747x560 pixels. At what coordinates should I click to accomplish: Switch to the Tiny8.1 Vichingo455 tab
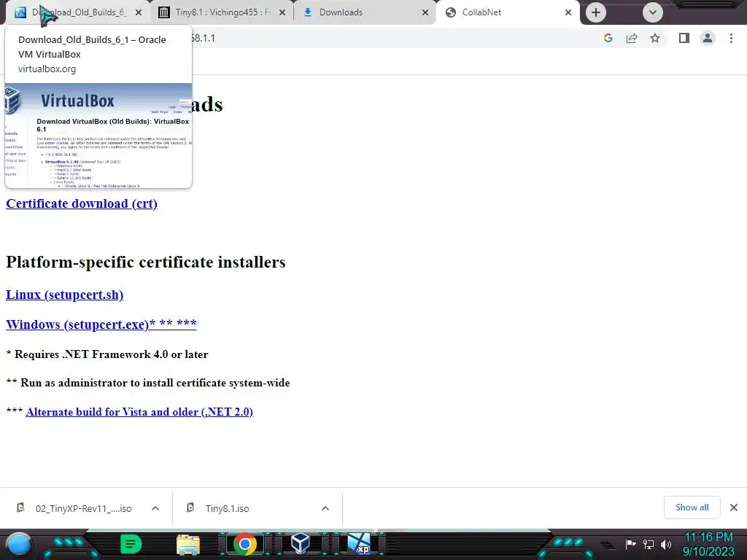222,12
